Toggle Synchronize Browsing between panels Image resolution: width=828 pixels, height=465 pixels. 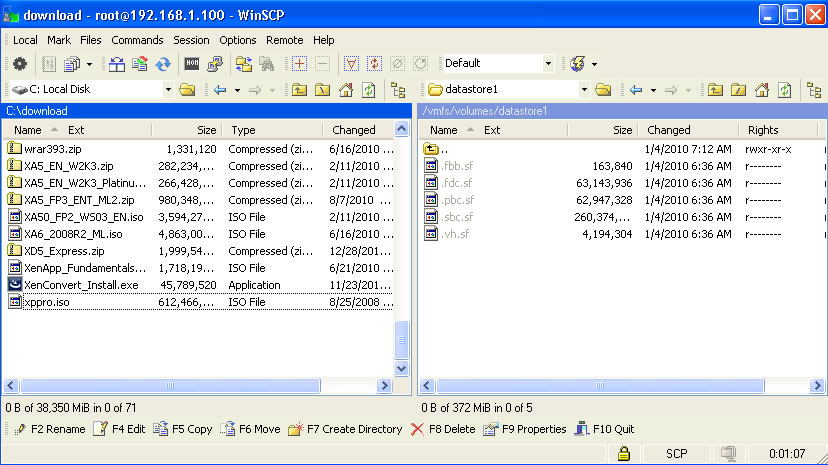(243, 64)
